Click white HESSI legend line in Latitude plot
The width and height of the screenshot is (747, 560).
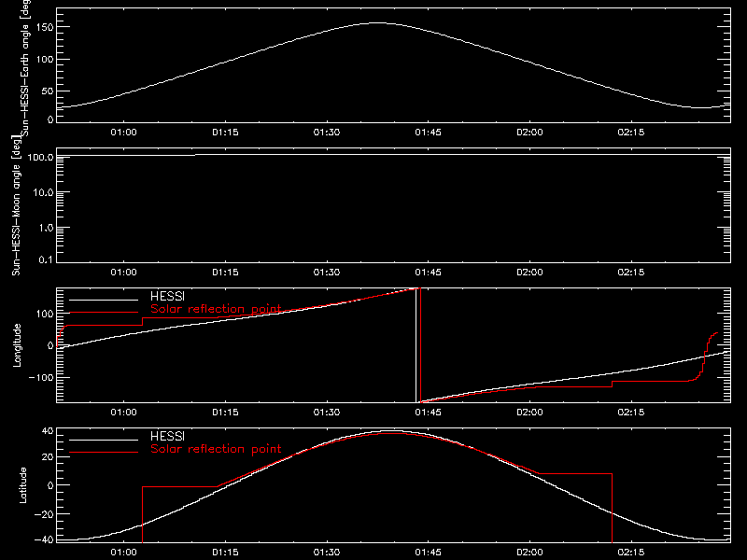[x=104, y=440]
